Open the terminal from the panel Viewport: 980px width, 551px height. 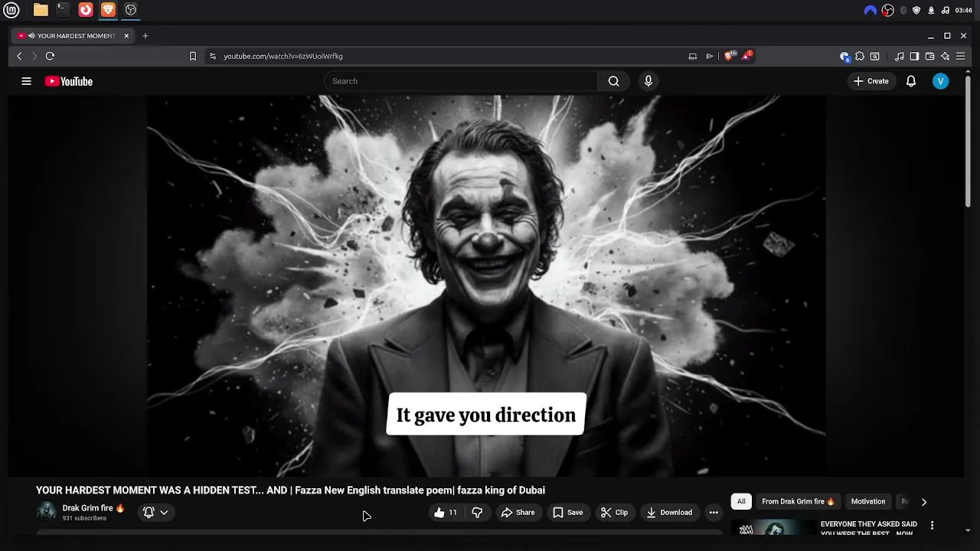pyautogui.click(x=63, y=10)
